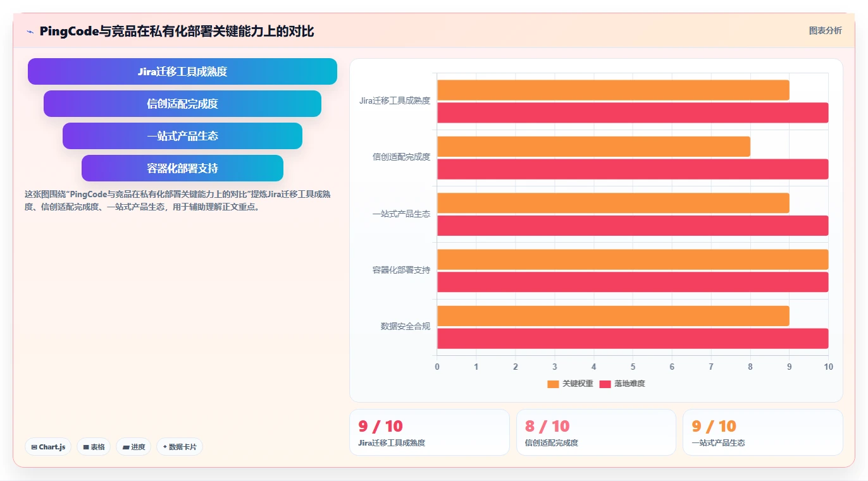Click the orange 关键权重 legend swatch
The height and width of the screenshot is (481, 868).
[x=553, y=384]
